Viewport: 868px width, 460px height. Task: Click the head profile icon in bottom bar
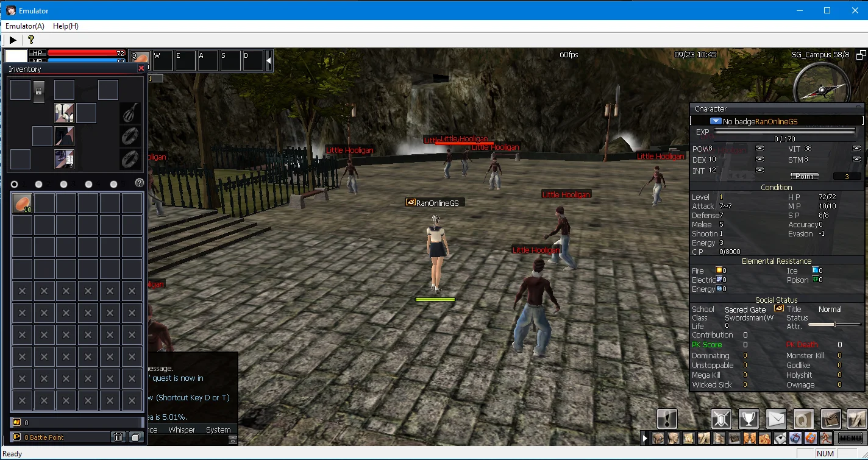tap(674, 438)
